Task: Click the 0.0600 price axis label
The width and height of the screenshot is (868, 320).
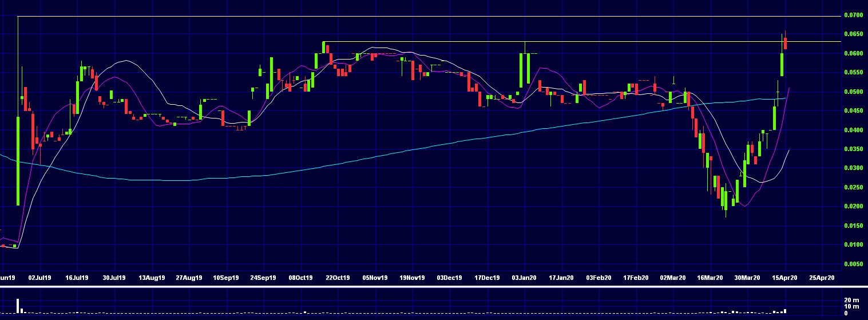Action: coord(853,53)
